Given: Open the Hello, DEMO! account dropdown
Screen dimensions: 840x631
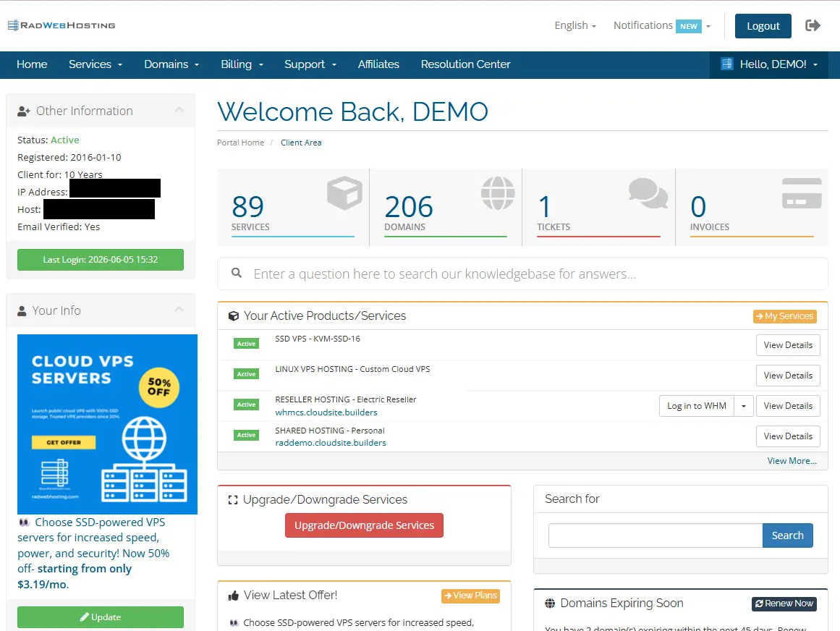Looking at the screenshot, I should (x=769, y=64).
